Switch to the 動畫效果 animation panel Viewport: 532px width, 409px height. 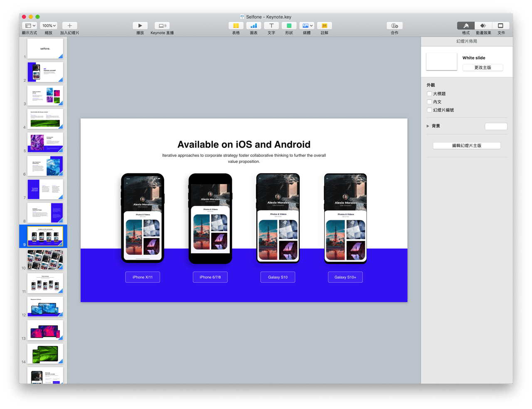click(483, 26)
